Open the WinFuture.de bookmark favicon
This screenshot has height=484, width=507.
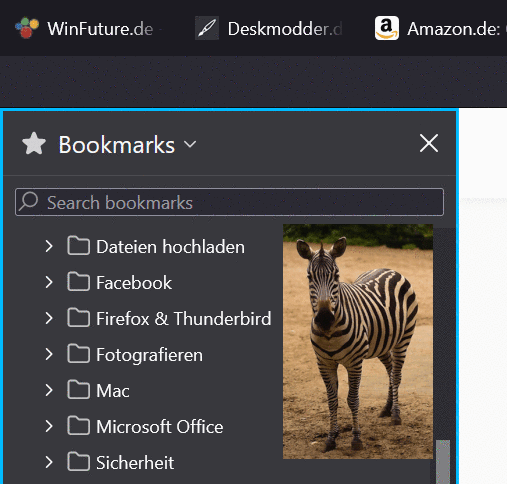(27, 28)
